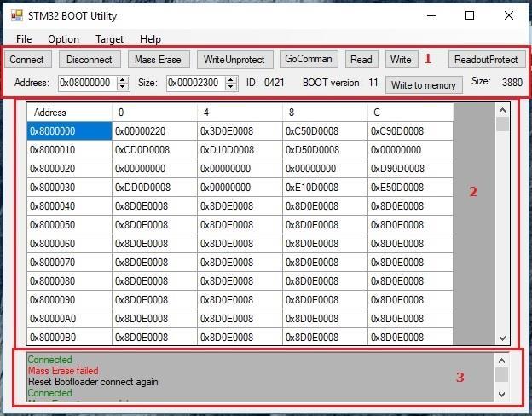Start a Mass Erase

158,60
